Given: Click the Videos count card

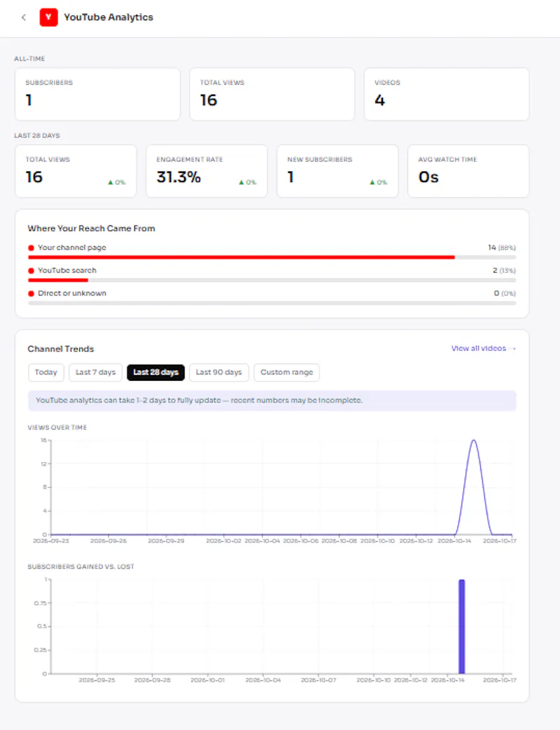Looking at the screenshot, I should (x=447, y=94).
